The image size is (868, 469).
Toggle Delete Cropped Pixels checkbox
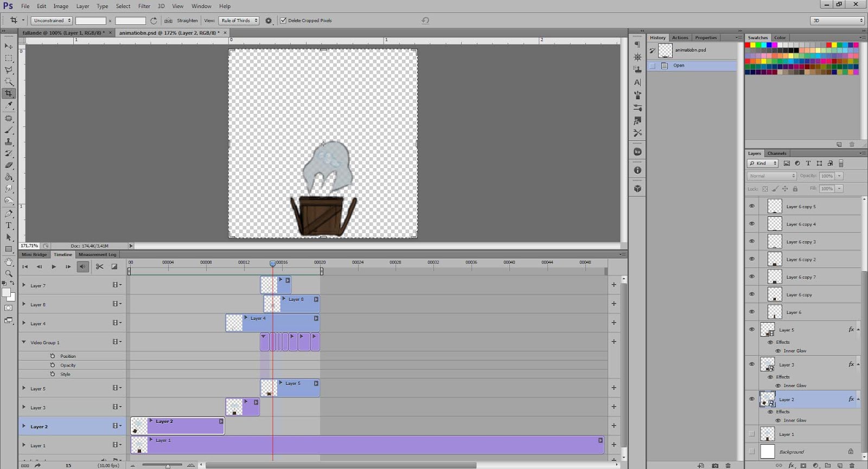pos(283,21)
